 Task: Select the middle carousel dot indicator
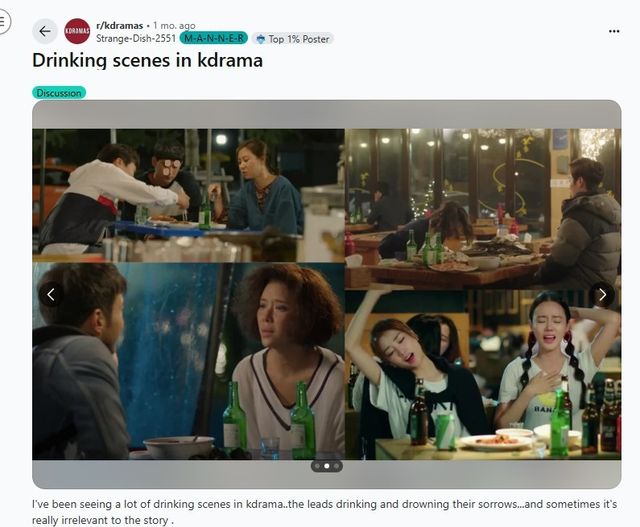(327, 466)
